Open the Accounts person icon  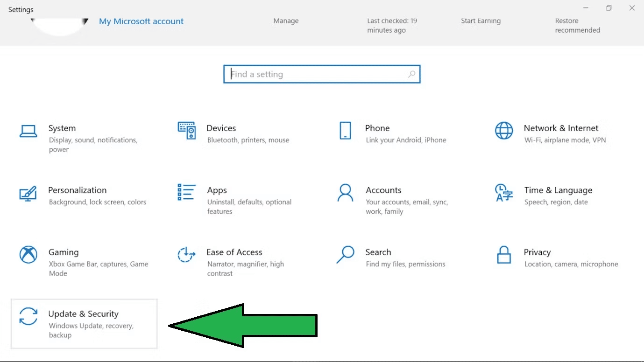tap(345, 193)
